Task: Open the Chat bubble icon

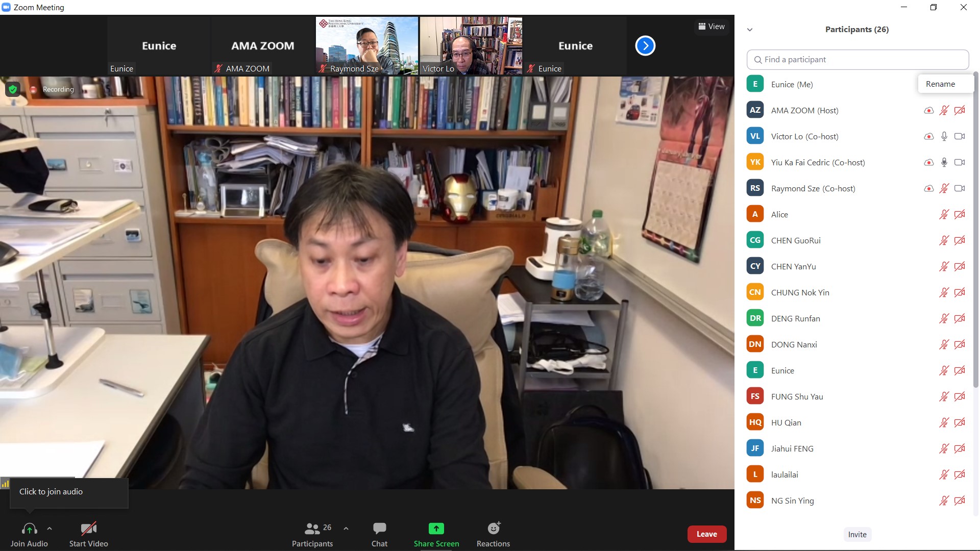Action: (x=379, y=529)
